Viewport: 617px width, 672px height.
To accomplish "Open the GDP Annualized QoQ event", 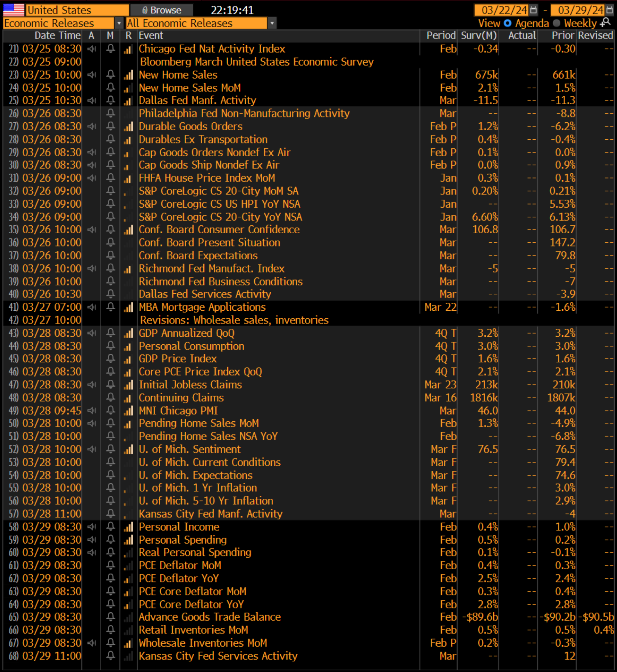I will [x=187, y=333].
